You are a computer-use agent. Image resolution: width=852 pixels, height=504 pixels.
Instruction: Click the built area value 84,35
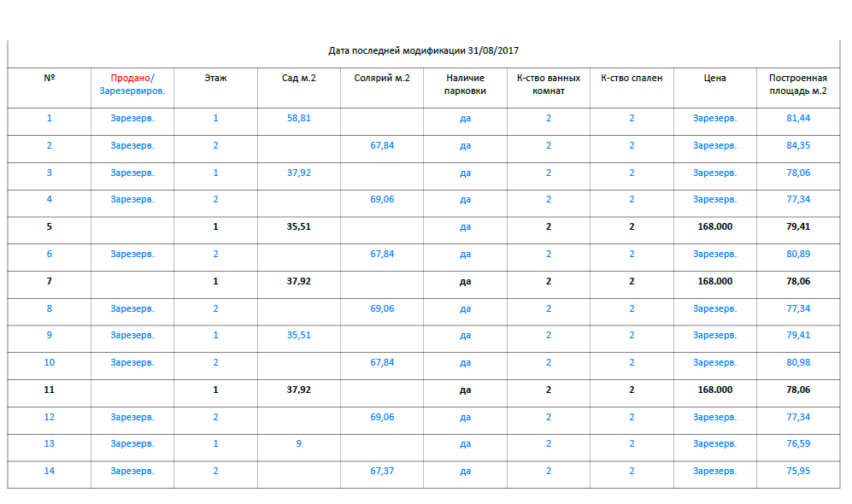(x=798, y=145)
